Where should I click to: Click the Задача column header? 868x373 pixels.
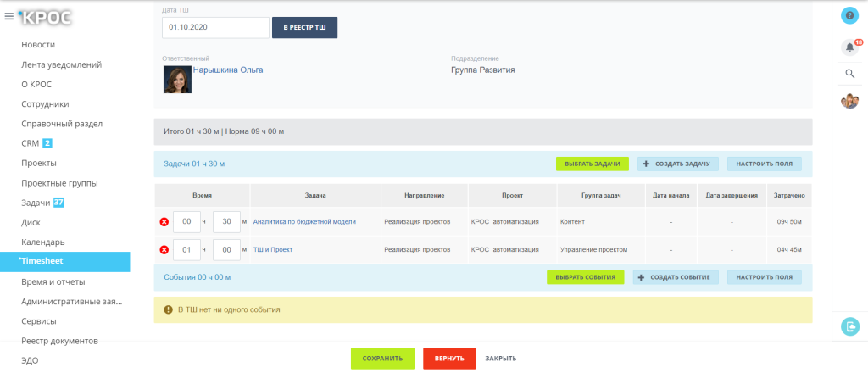[x=315, y=196]
